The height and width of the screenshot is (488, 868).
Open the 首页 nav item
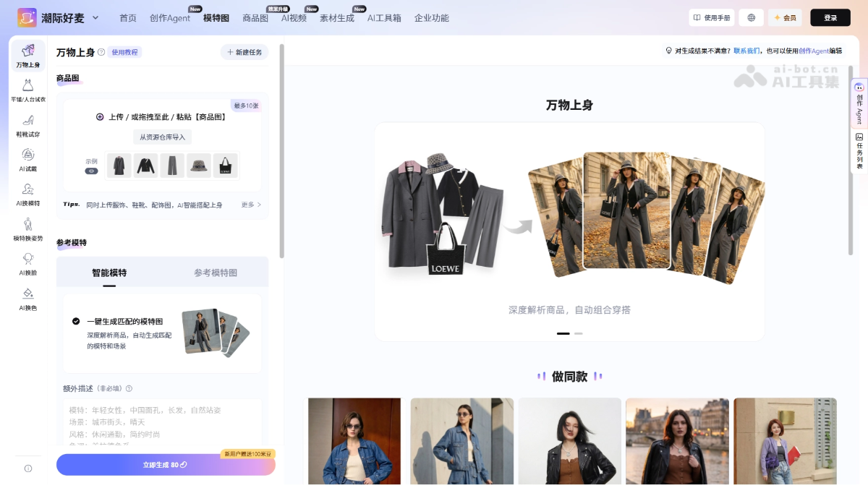tap(128, 18)
